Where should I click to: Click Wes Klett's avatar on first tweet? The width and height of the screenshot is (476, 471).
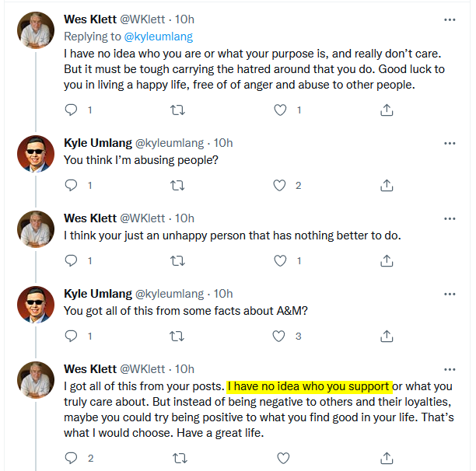[x=35, y=32]
